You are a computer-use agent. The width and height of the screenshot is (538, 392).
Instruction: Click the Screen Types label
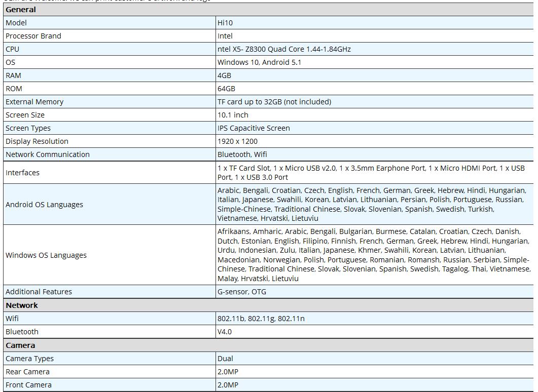(28, 128)
